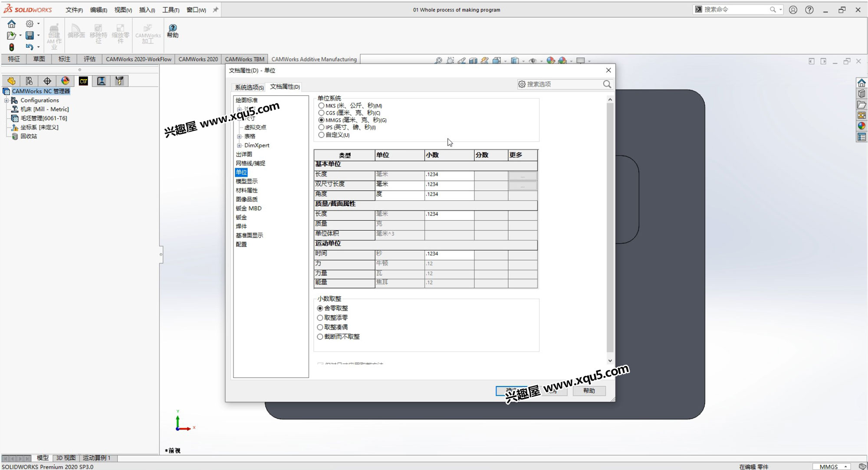Select 取整凑偶 rounding option
868x470 pixels.
(x=320, y=327)
